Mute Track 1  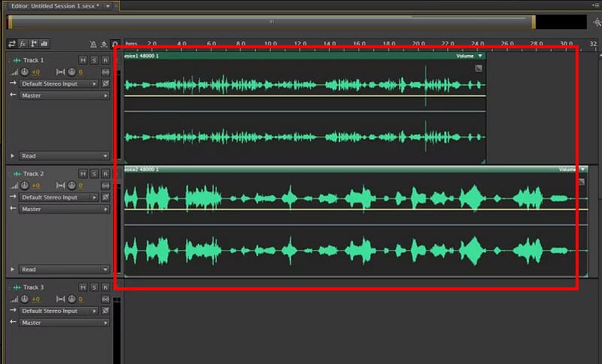pos(83,60)
